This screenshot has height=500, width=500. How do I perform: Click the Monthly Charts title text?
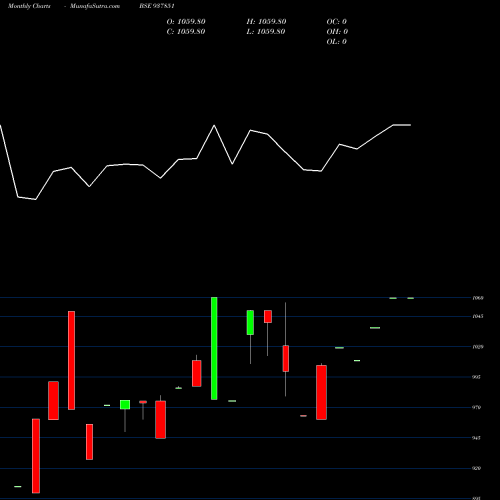coord(29,6)
